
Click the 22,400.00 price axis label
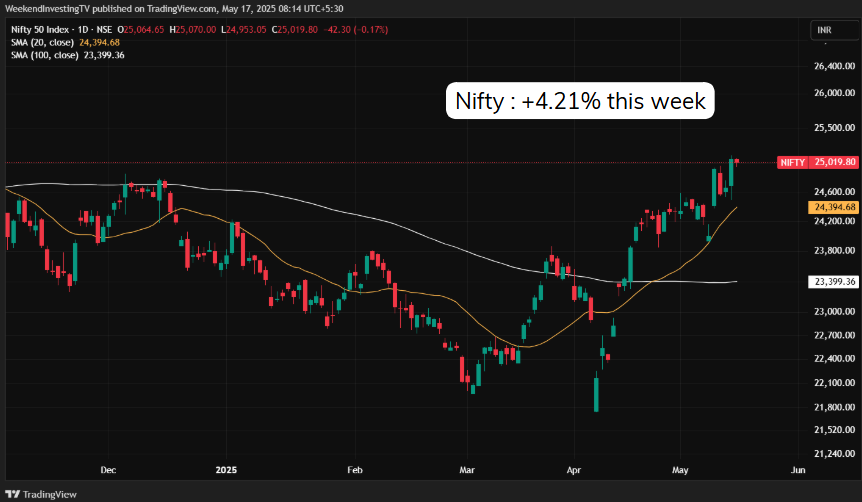(x=835, y=359)
